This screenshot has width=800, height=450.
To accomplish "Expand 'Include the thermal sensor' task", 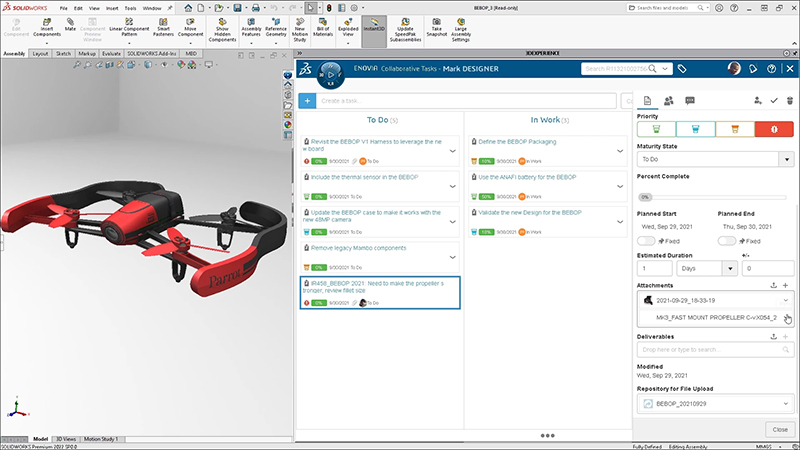I will point(453,186).
